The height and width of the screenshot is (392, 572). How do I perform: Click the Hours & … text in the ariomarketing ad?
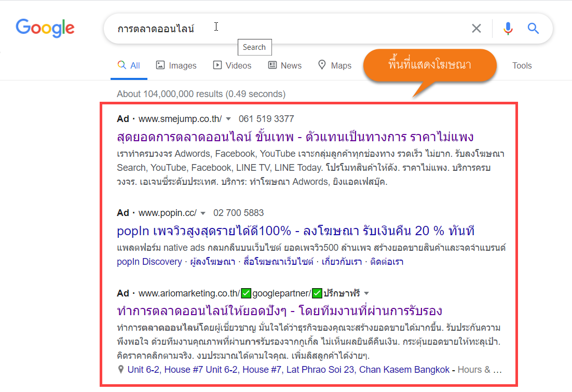(x=479, y=370)
